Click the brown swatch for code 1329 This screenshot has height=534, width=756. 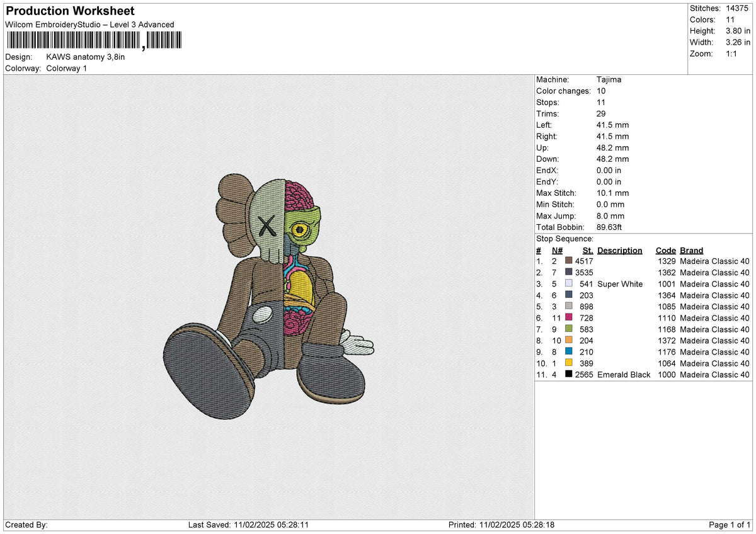tap(569, 261)
